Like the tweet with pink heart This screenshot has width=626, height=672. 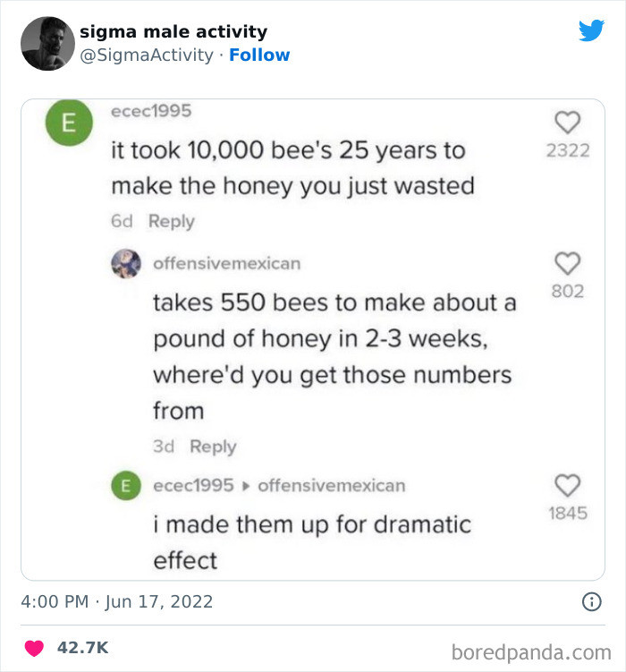click(33, 647)
